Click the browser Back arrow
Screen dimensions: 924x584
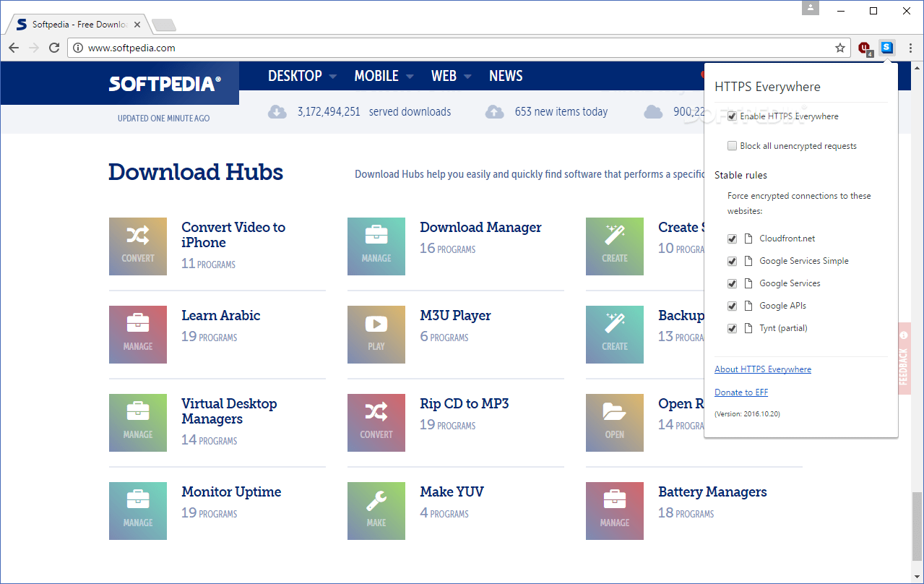pos(14,48)
